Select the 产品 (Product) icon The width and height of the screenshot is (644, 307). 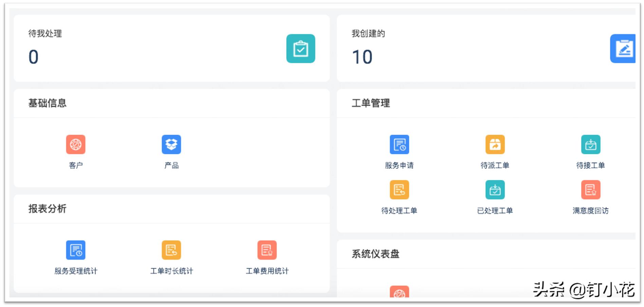(x=171, y=144)
